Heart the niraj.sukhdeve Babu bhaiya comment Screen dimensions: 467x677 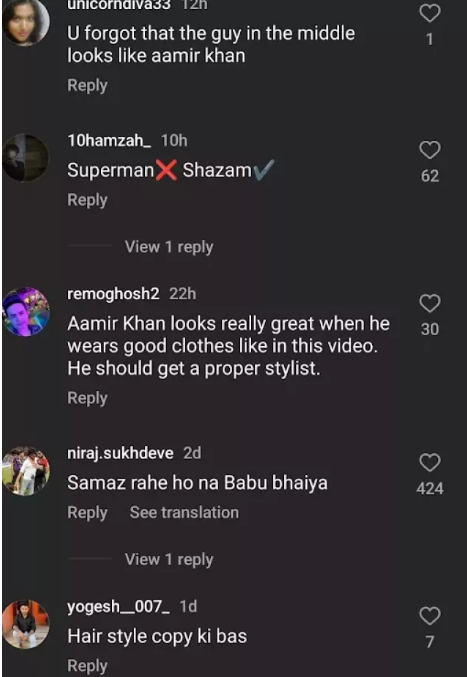tap(430, 462)
